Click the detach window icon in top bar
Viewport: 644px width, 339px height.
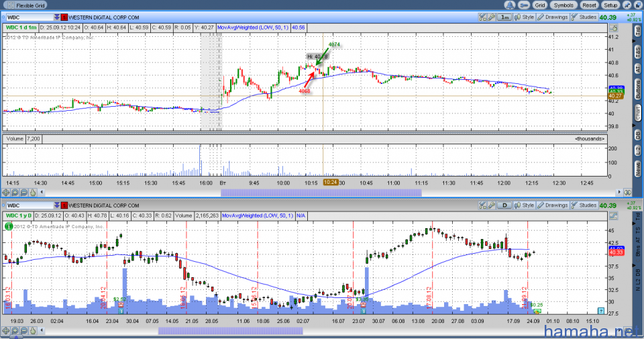pos(639,5)
